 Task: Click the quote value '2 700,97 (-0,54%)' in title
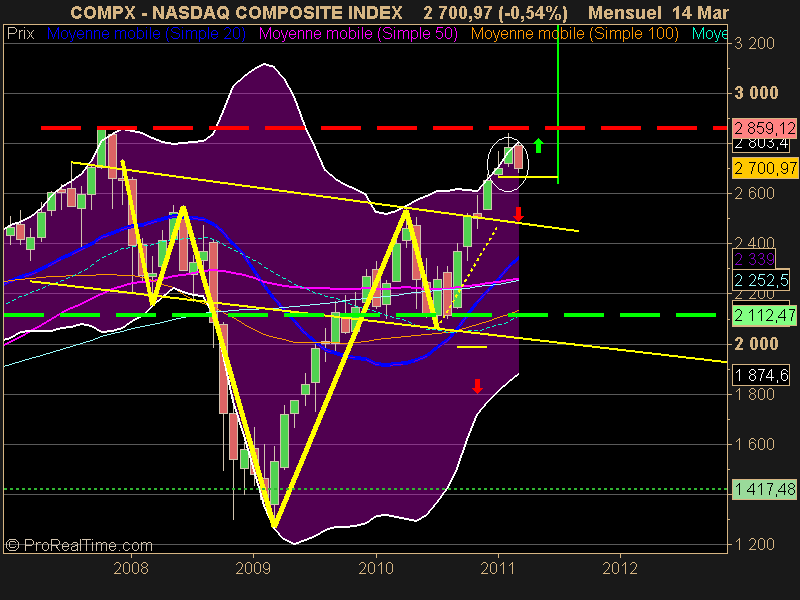coord(495,12)
